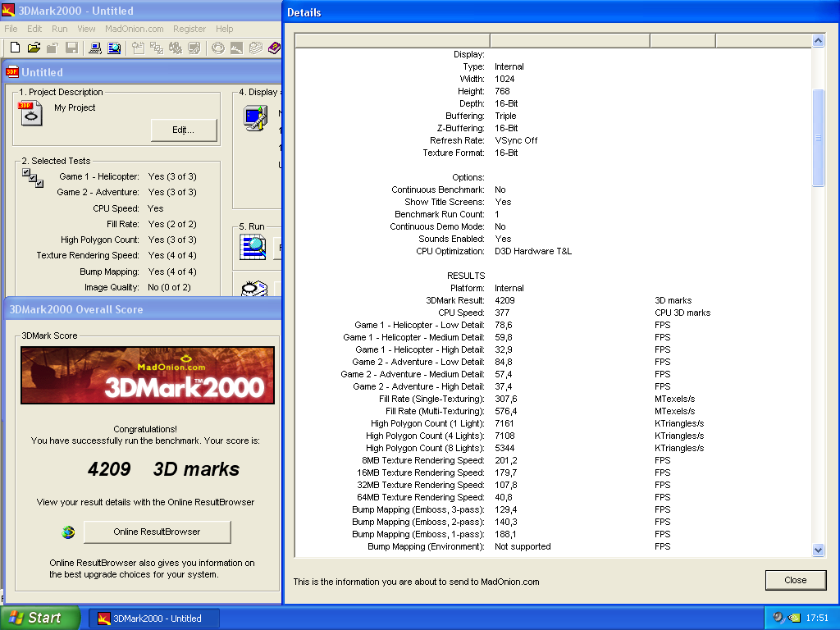Open the Help menu
Screen dimensions: 840x630
coord(225,29)
